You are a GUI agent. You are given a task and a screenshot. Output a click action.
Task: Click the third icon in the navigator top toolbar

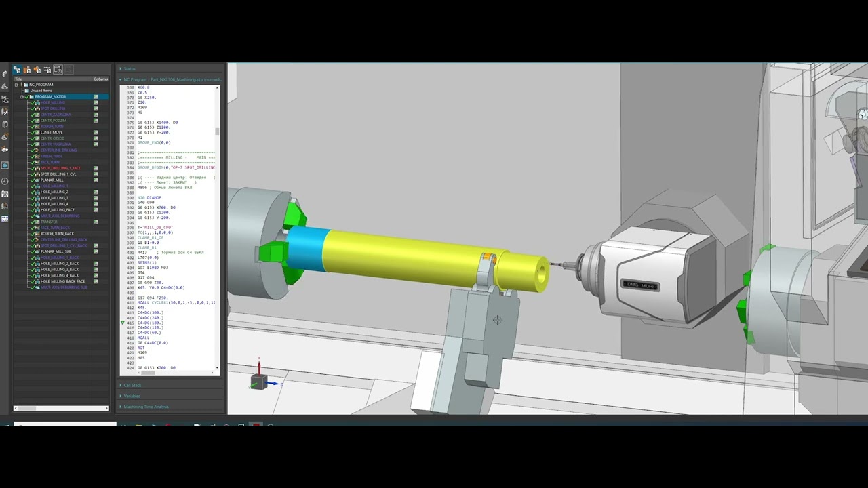pos(37,70)
